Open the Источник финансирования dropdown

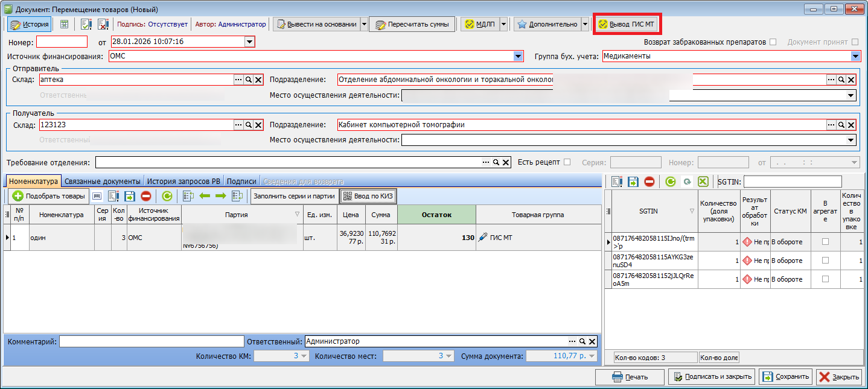[x=518, y=56]
